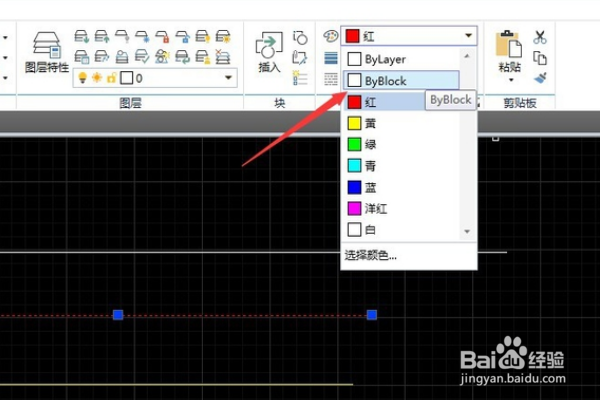Viewport: 600px width, 400px height.
Task: Click the color list scroll down arrow
Action: (x=467, y=231)
